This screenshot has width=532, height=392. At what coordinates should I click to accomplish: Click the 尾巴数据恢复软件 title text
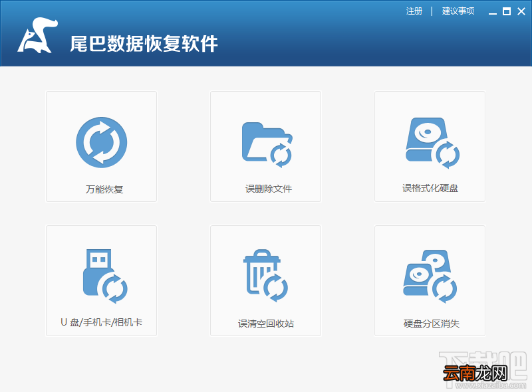(144, 44)
